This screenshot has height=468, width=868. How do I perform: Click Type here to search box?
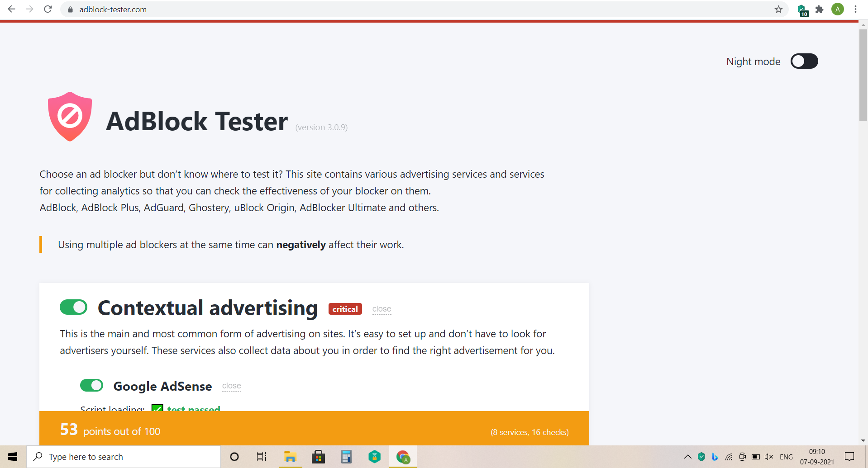point(123,457)
